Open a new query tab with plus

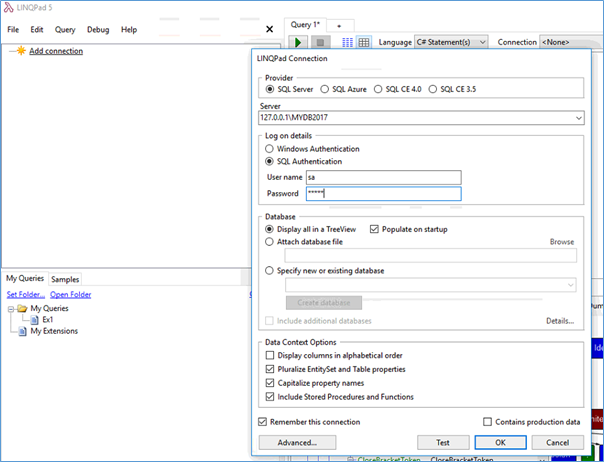(x=339, y=26)
